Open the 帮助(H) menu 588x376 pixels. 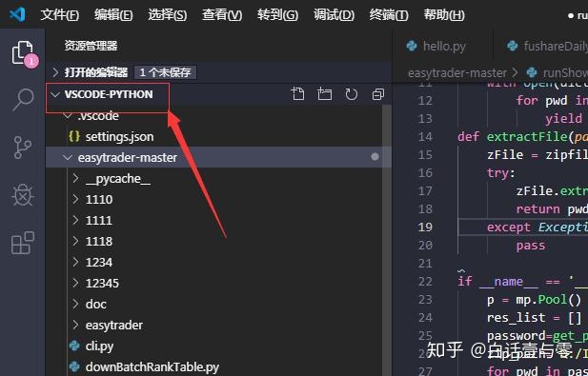tap(444, 15)
